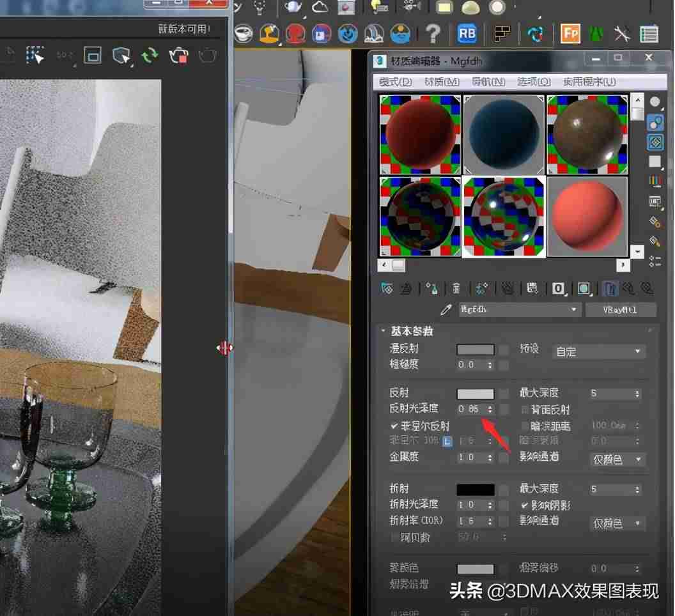Toggle the Fresnel reflection checkbox
Image resolution: width=675 pixels, height=616 pixels.
click(x=394, y=426)
